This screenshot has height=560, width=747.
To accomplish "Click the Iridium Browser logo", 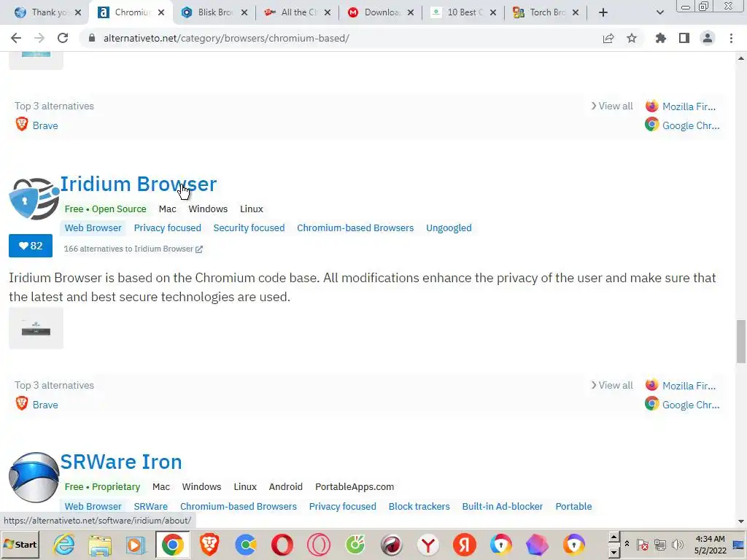I will [x=34, y=198].
